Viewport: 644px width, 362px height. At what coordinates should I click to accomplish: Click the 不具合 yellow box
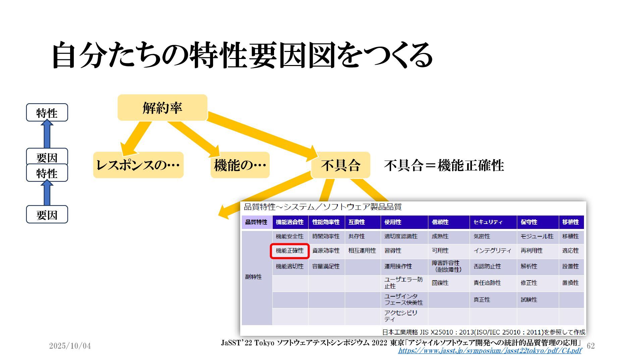pyautogui.click(x=340, y=165)
